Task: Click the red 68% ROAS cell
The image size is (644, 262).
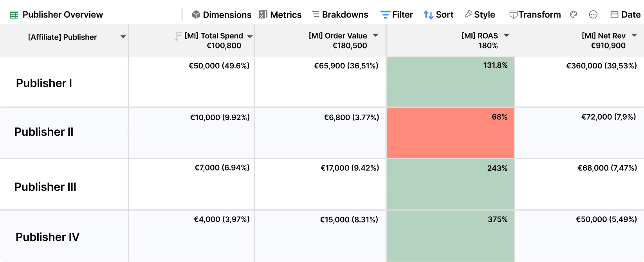Action: (450, 133)
